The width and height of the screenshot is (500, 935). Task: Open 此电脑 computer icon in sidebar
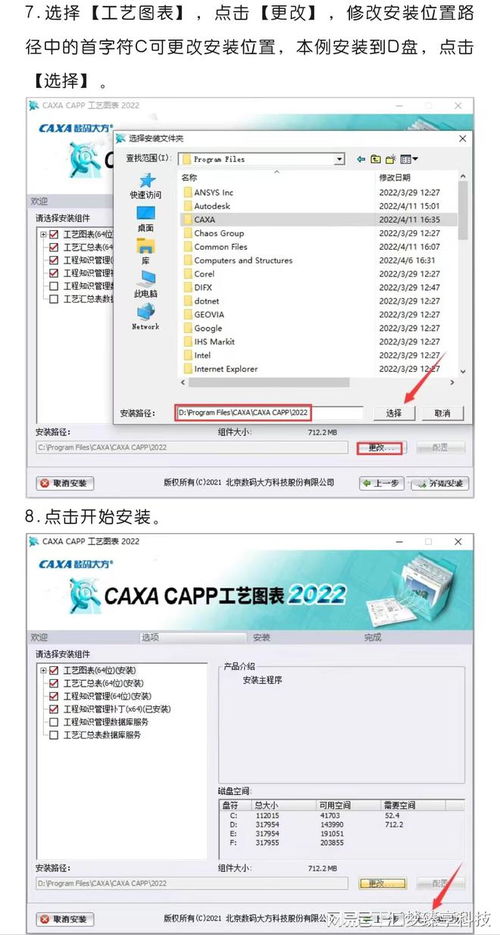pos(146,284)
